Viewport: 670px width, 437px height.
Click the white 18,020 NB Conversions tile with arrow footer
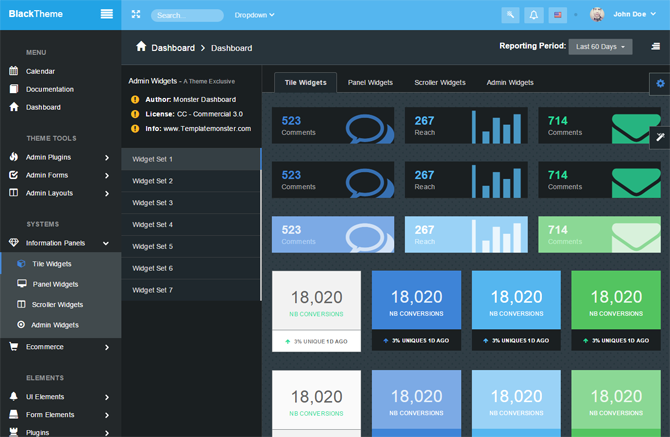(x=316, y=311)
